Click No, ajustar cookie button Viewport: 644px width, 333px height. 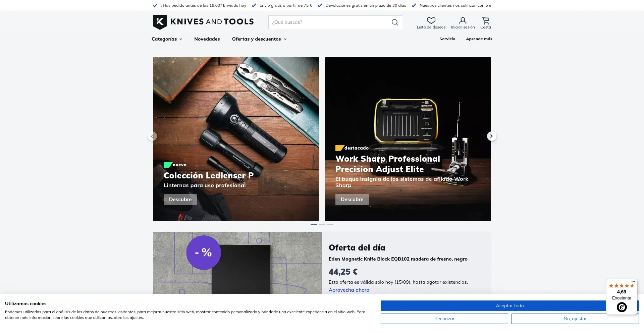575,319
